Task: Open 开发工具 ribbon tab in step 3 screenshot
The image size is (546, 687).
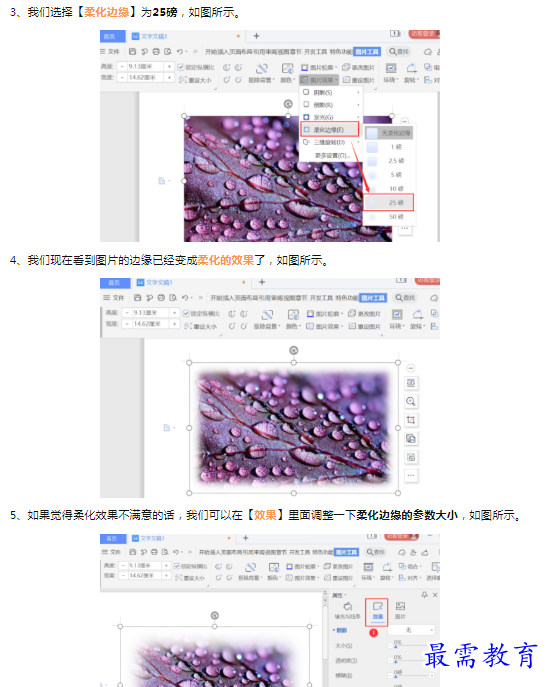Action: click(x=316, y=52)
